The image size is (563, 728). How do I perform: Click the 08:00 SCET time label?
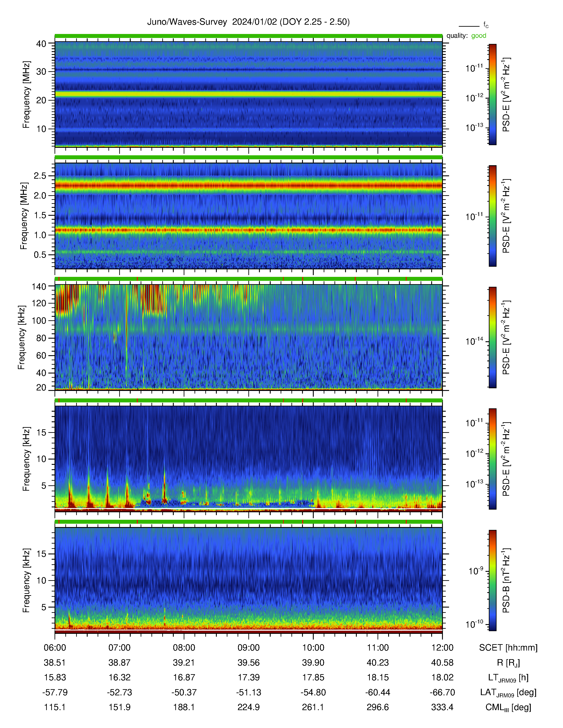tap(184, 648)
